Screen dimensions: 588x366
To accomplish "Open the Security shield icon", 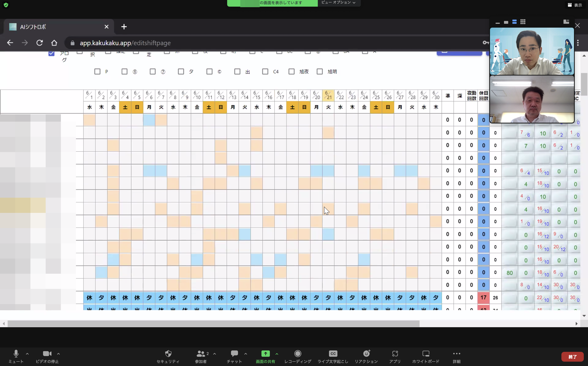I will [168, 354].
